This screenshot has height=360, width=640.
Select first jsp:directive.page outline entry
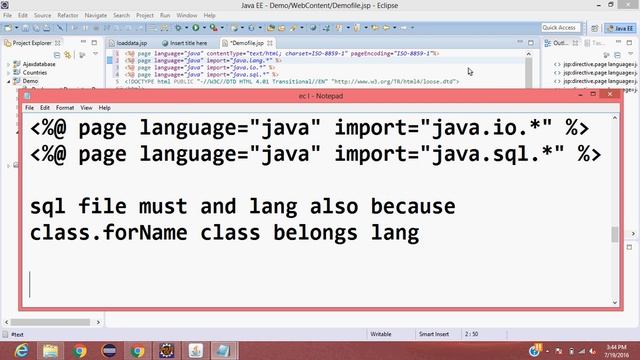pyautogui.click(x=595, y=64)
